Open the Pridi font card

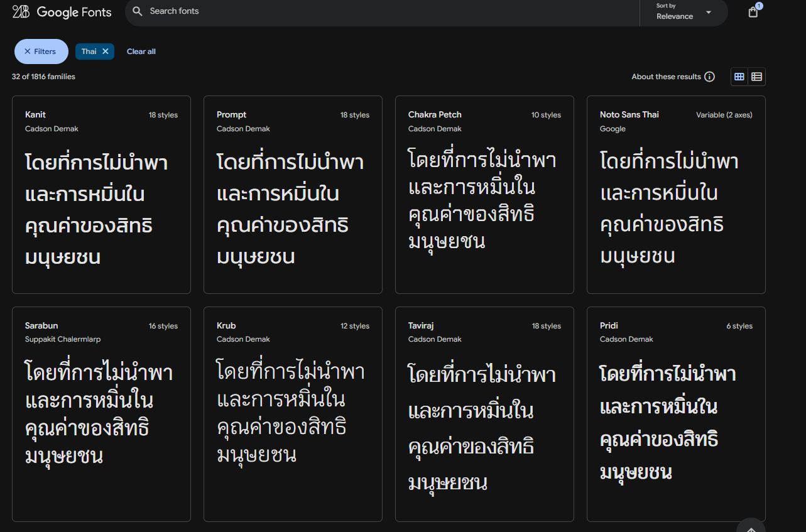coord(675,413)
